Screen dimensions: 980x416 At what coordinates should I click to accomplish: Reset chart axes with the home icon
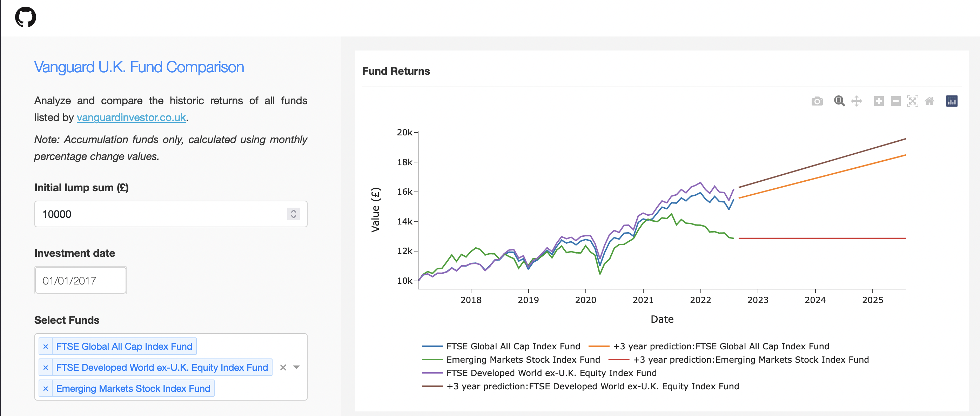pyautogui.click(x=929, y=101)
